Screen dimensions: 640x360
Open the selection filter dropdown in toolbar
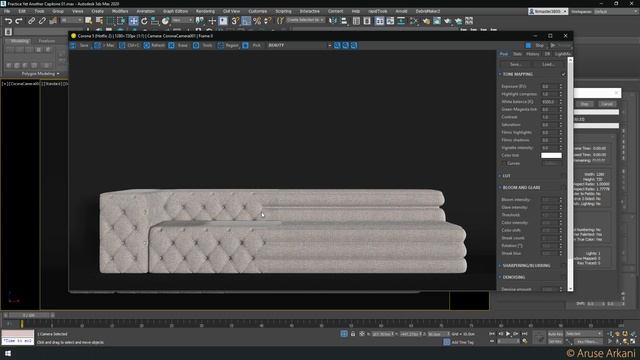pos(71,20)
